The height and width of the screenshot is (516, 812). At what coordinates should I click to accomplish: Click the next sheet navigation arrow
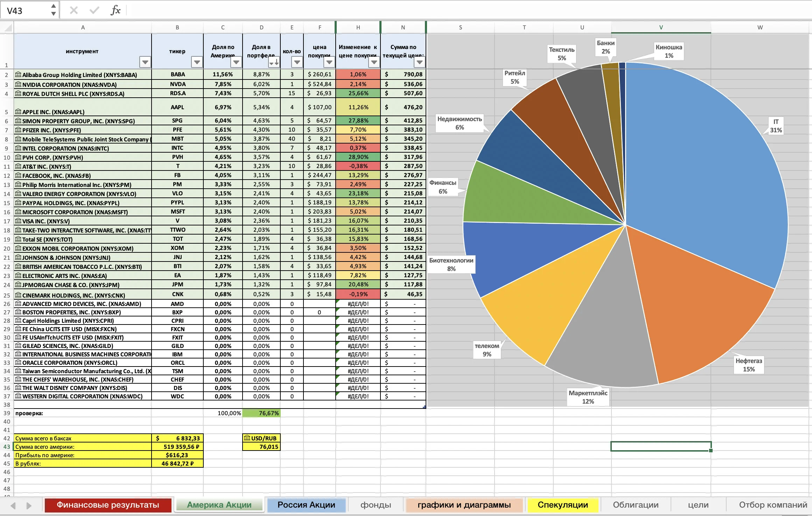pyautogui.click(x=29, y=505)
